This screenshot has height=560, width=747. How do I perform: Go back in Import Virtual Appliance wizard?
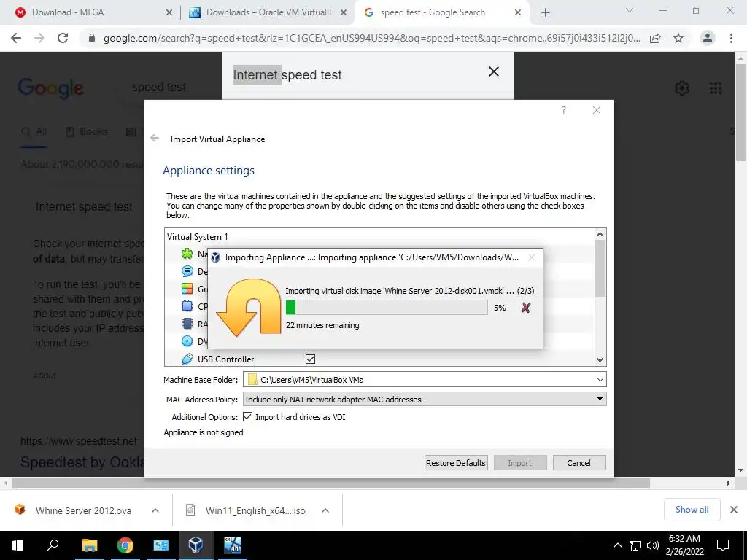coord(155,138)
